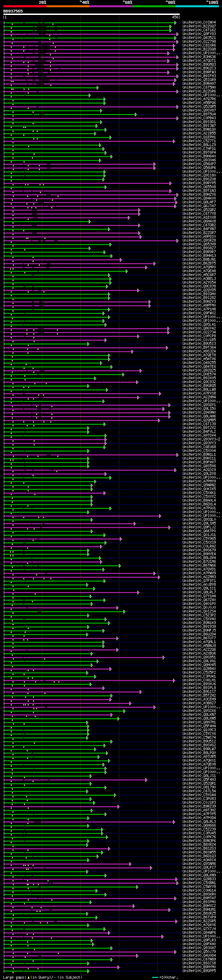
Task: Select the UniRef100_Q93VY3-2 label
Action: (x=201, y=439)
